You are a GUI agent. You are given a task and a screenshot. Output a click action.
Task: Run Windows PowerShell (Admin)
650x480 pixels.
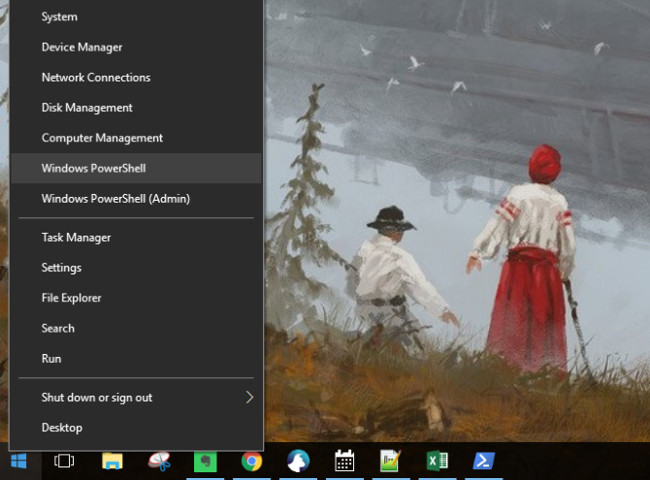click(136, 198)
